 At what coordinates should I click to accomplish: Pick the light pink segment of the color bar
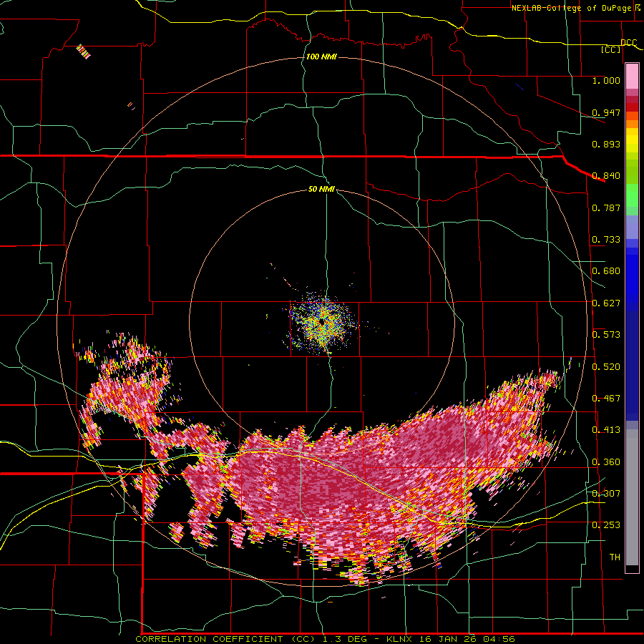[632, 77]
